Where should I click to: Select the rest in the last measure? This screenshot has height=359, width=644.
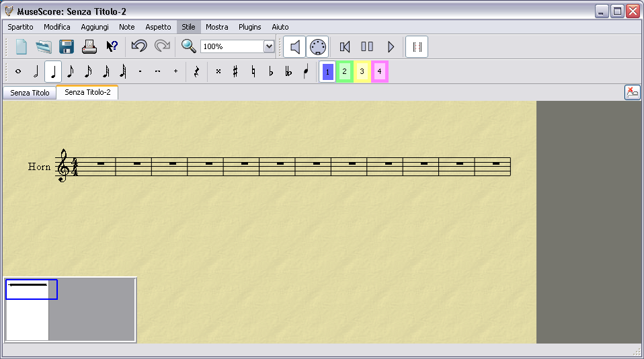495,163
